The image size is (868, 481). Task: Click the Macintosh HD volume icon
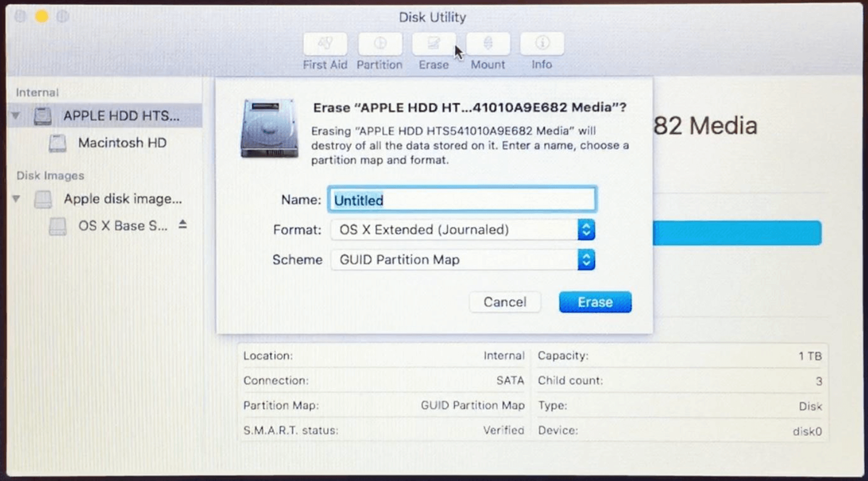[58, 143]
